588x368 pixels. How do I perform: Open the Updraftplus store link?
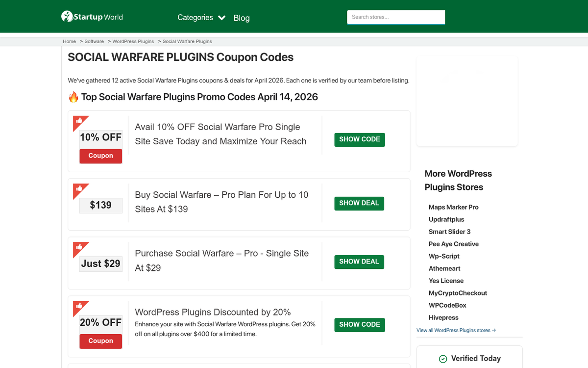[446, 219]
